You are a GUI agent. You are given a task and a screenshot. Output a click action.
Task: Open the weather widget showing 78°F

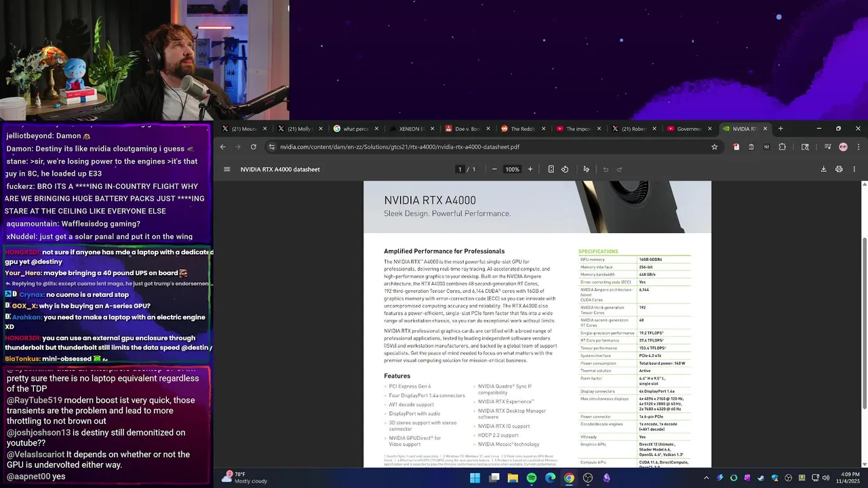click(245, 478)
